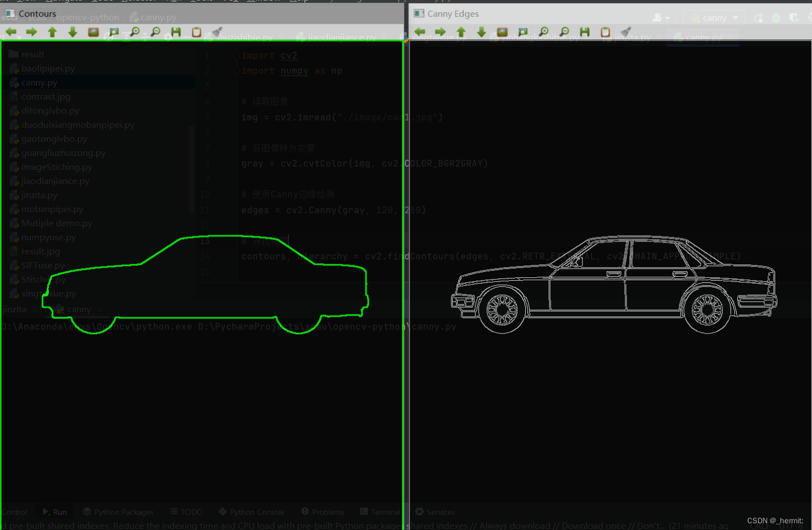Open display properties brush in Contours window
This screenshot has height=530, width=812.
217,32
